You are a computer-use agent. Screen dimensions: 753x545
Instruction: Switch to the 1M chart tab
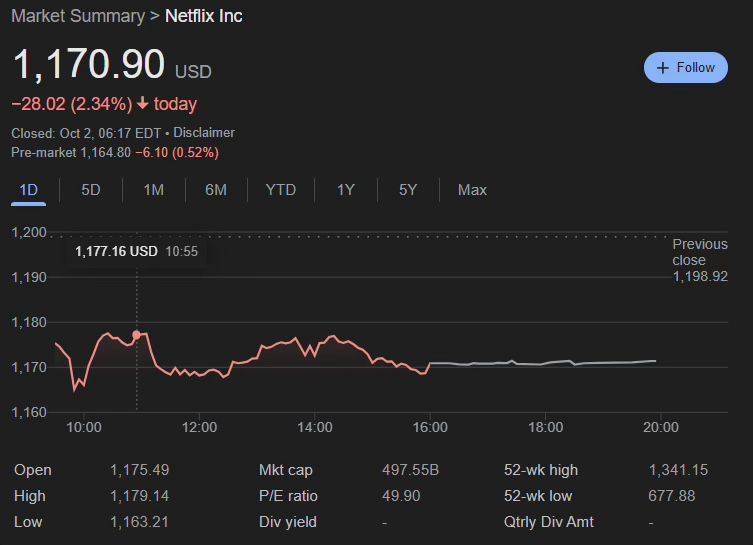[153, 190]
